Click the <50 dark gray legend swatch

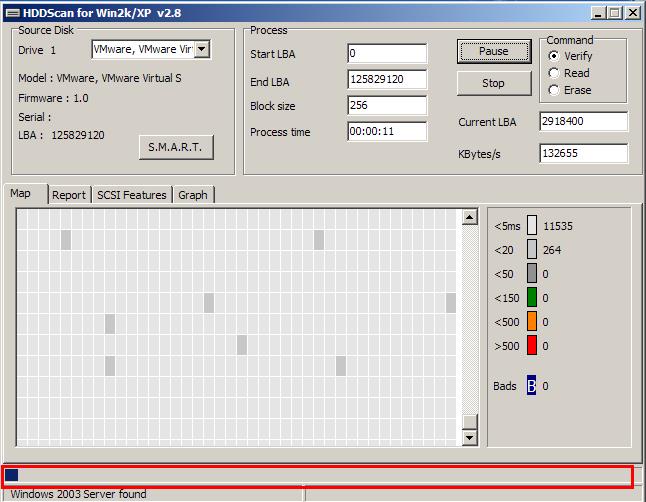(532, 273)
